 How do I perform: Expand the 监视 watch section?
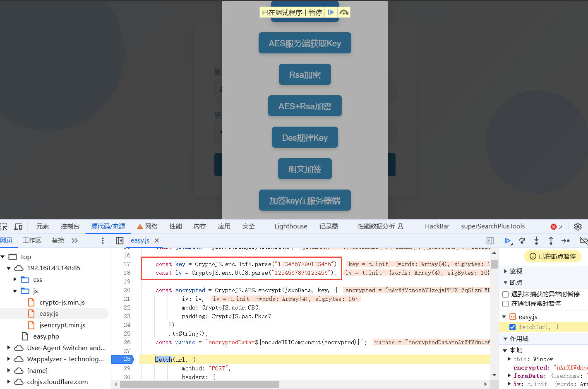505,271
